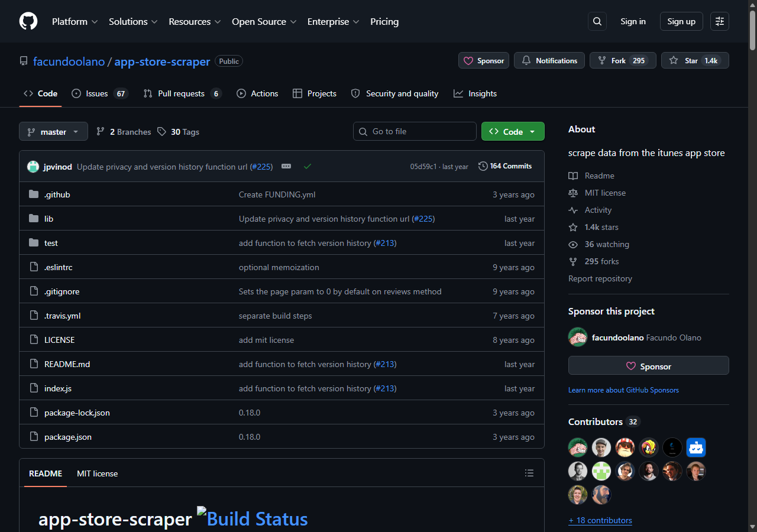Switch to the Pull requests tab
This screenshot has width=757, height=532.
click(182, 93)
